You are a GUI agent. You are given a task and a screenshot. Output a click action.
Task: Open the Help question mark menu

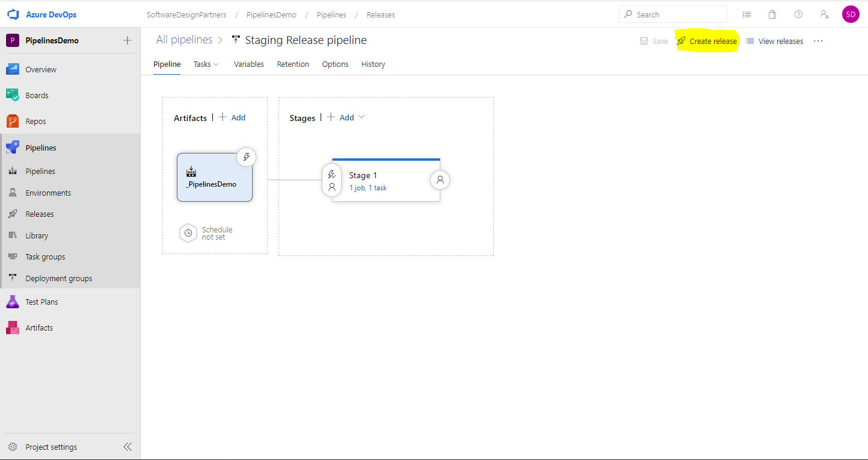[x=798, y=14]
